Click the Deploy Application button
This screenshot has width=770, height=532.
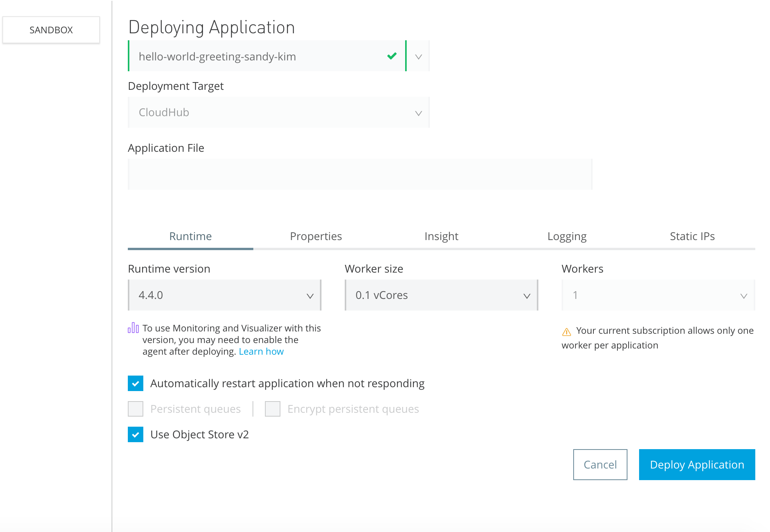[x=698, y=464]
